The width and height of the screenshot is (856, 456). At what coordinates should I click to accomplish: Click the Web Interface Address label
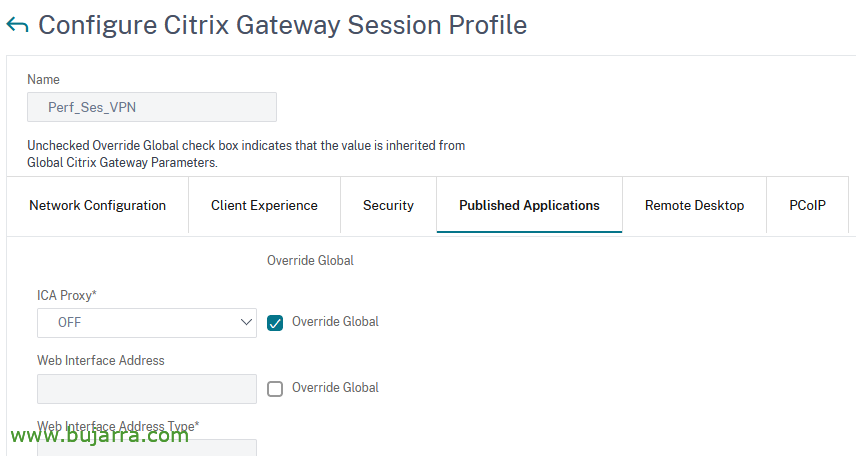click(x=100, y=360)
